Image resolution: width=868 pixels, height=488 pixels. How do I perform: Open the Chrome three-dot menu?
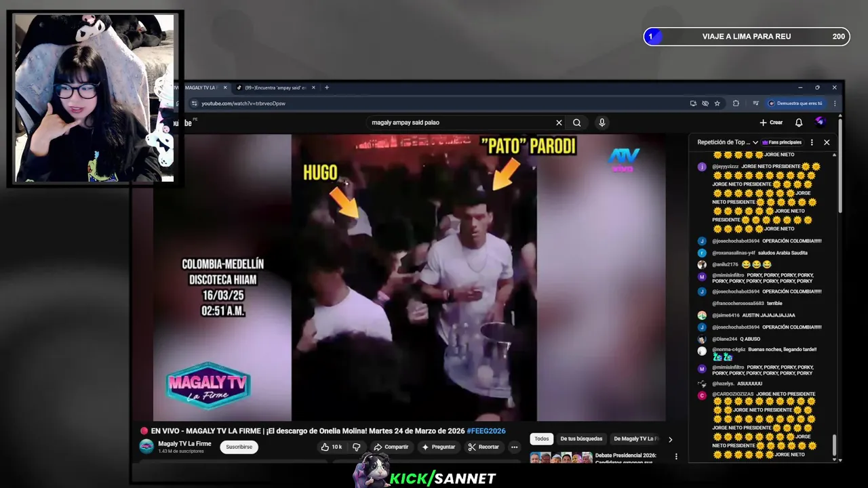[835, 104]
